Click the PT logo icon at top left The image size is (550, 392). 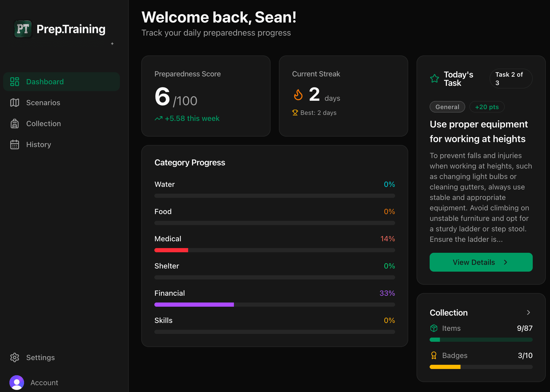tap(23, 29)
